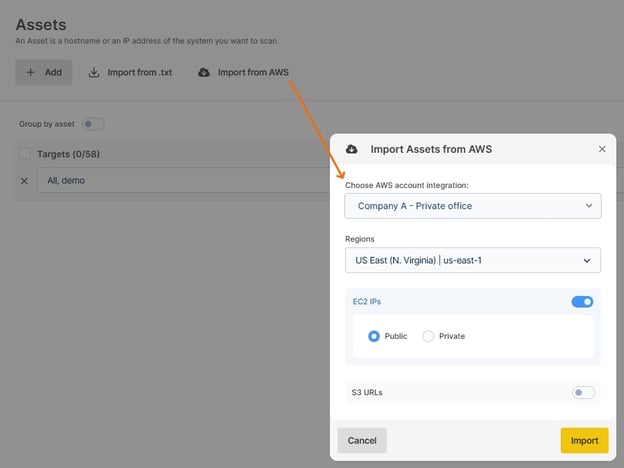This screenshot has height=468, width=624.
Task: Check the Targets (0/58) select-all checkbox
Action: (x=25, y=154)
